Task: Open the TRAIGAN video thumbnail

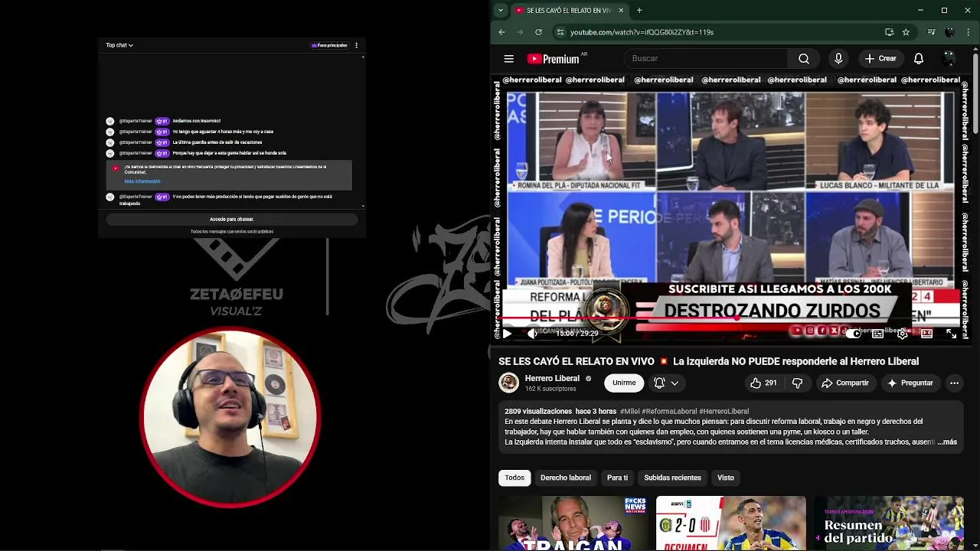Action: (573, 523)
